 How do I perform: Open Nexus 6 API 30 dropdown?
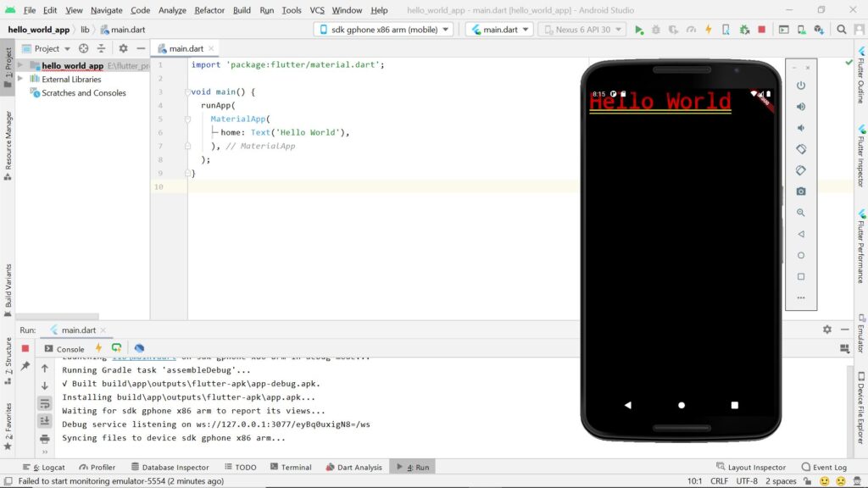click(x=582, y=30)
